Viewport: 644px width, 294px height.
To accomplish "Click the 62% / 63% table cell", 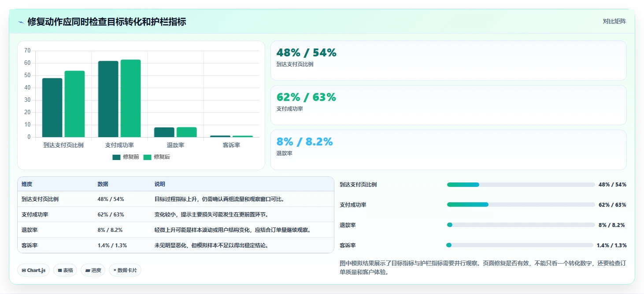I will (x=111, y=215).
